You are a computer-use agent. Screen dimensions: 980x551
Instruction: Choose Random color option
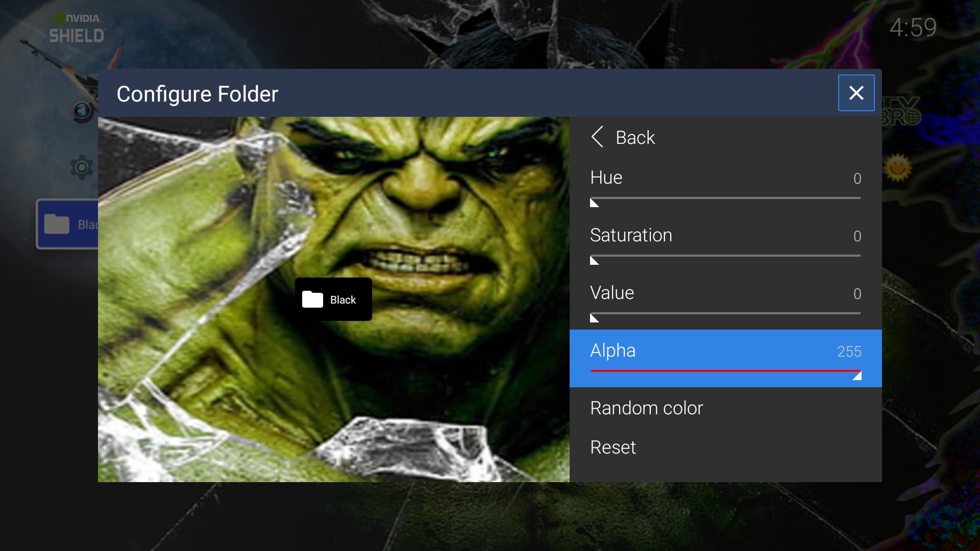coord(646,408)
